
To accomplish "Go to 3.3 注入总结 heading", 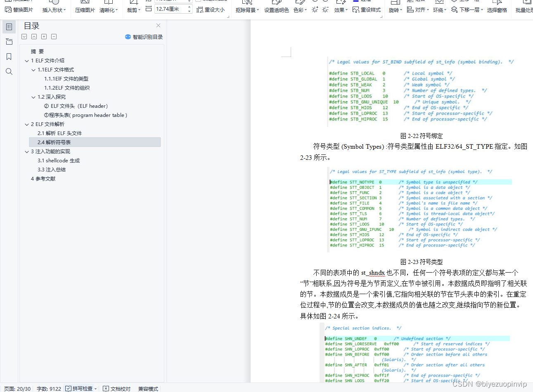I will point(52,169).
